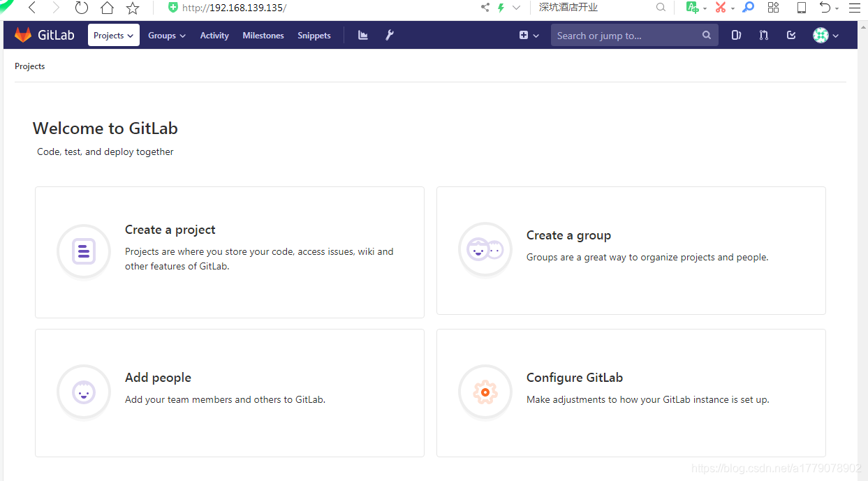Open the new item plus dropdown
The image size is (868, 481).
click(529, 35)
